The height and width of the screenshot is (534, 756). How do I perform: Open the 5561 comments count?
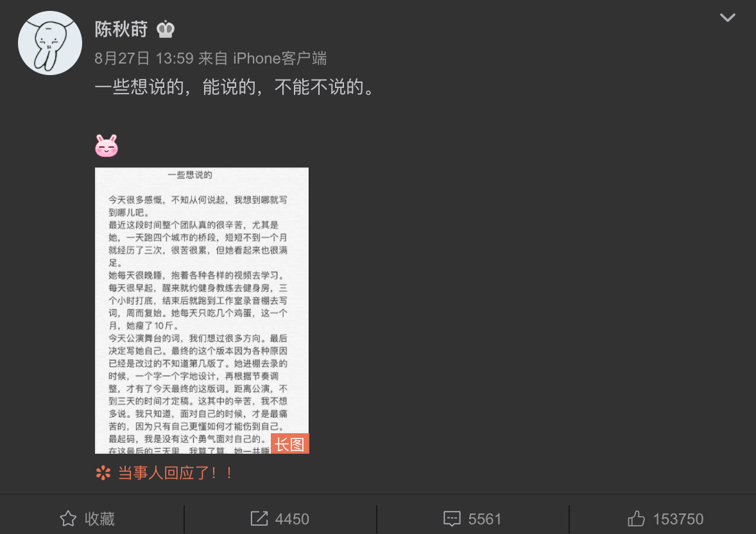(485, 519)
